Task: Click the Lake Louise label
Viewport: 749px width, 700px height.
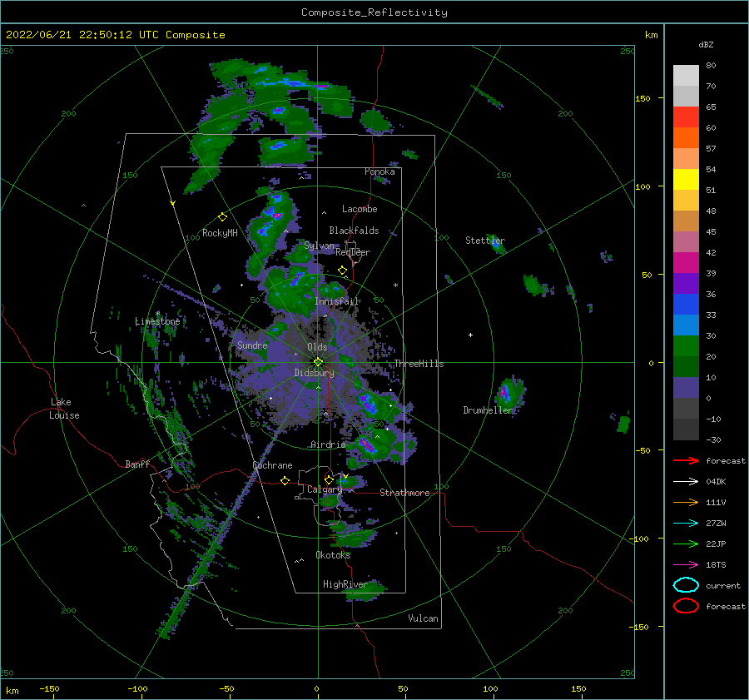Action: pos(64,409)
